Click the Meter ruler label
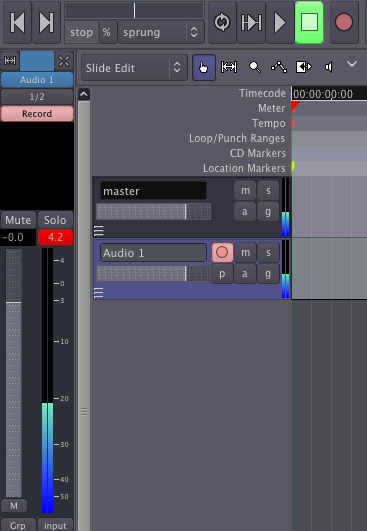Viewport: 367px width, 531px height. click(272, 108)
